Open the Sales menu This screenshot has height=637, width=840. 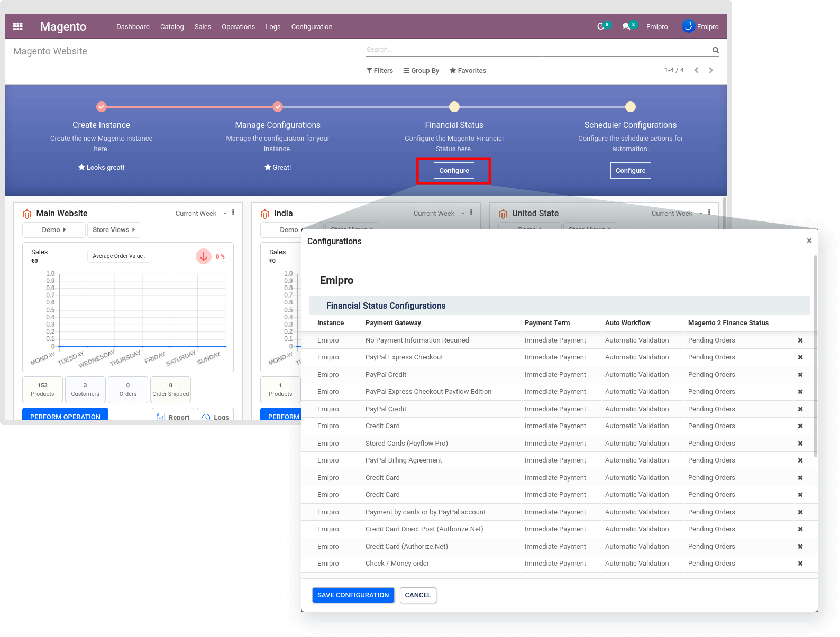click(203, 27)
